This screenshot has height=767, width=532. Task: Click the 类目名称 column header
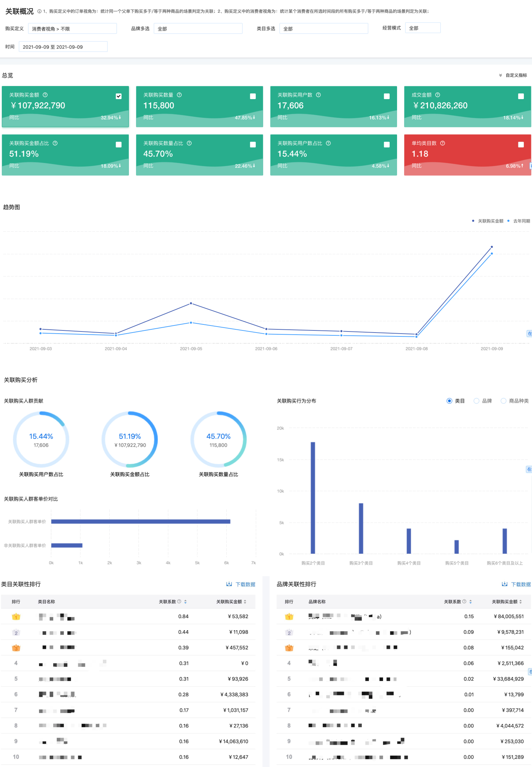click(47, 602)
